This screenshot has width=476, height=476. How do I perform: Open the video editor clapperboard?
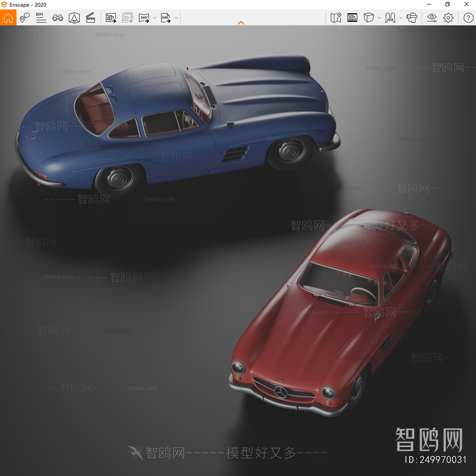pos(90,18)
